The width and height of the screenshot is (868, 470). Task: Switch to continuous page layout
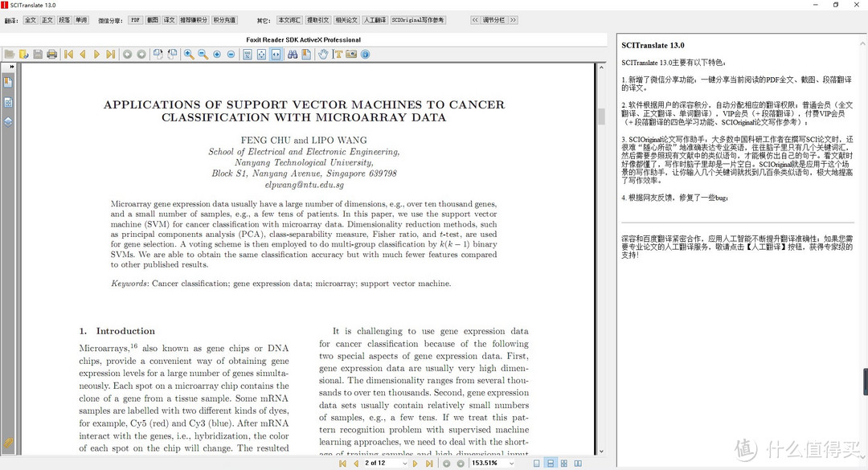click(551, 464)
